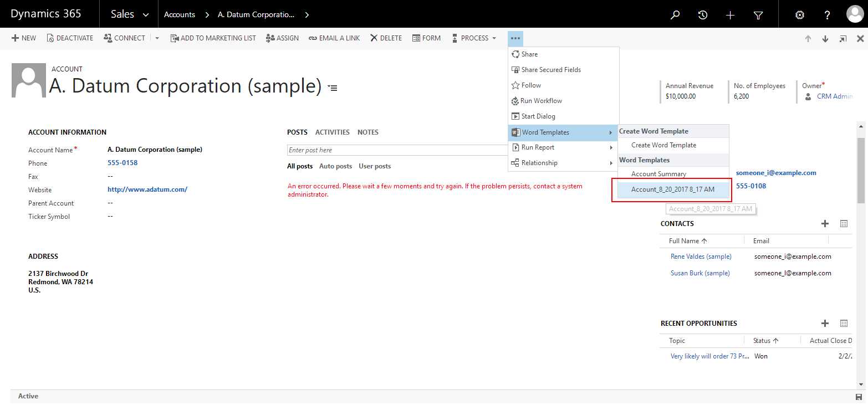Switch to ACTIVITIES tab
The width and height of the screenshot is (868, 405).
[333, 132]
